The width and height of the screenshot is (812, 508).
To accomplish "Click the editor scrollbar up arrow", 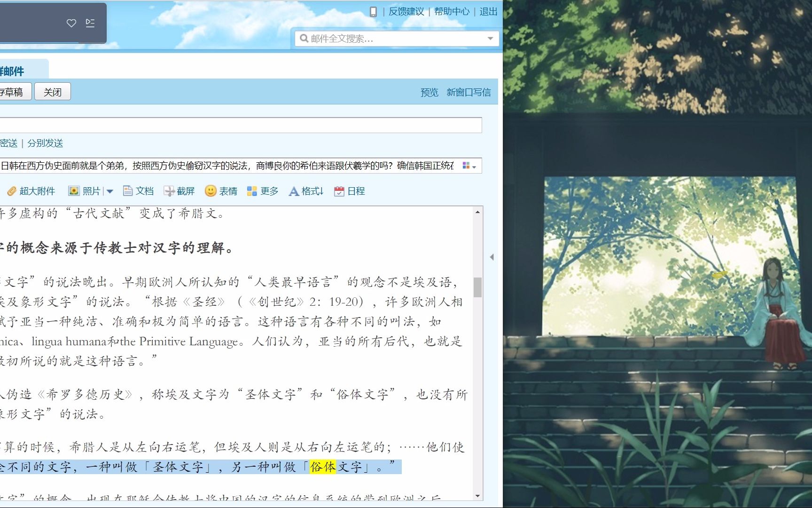I will 477,212.
